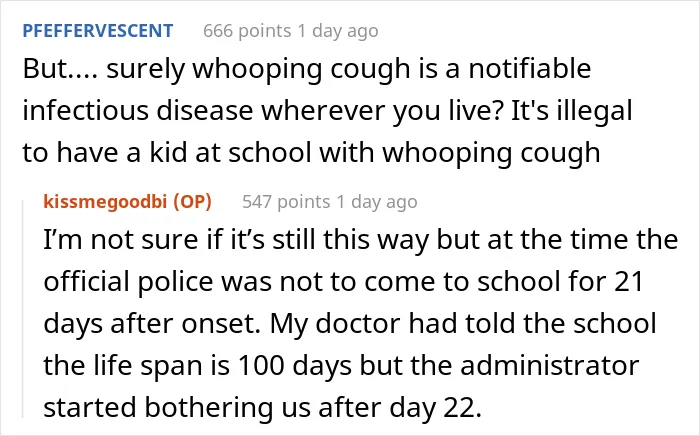
Task: Collapse the reply using the vertical thread line
Action: pyautogui.click(x=23, y=308)
